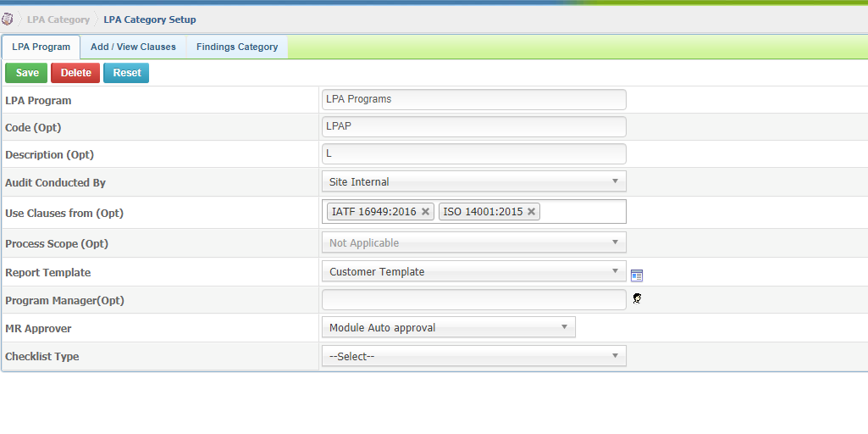Open the Process Scope dropdown
Screen dimensions: 868x434
click(x=474, y=242)
